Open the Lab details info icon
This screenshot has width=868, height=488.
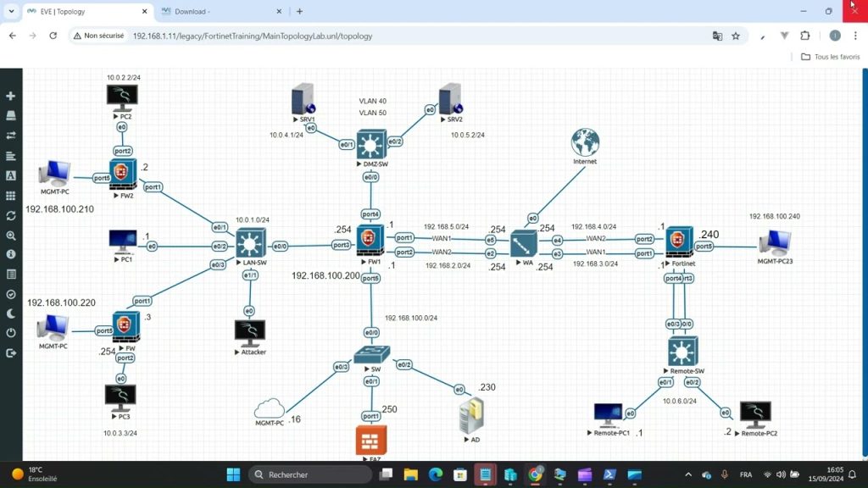pos(11,254)
